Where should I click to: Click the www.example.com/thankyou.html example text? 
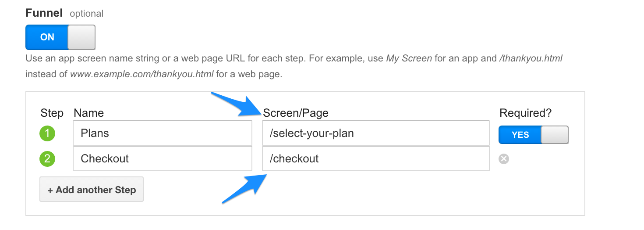(x=142, y=74)
